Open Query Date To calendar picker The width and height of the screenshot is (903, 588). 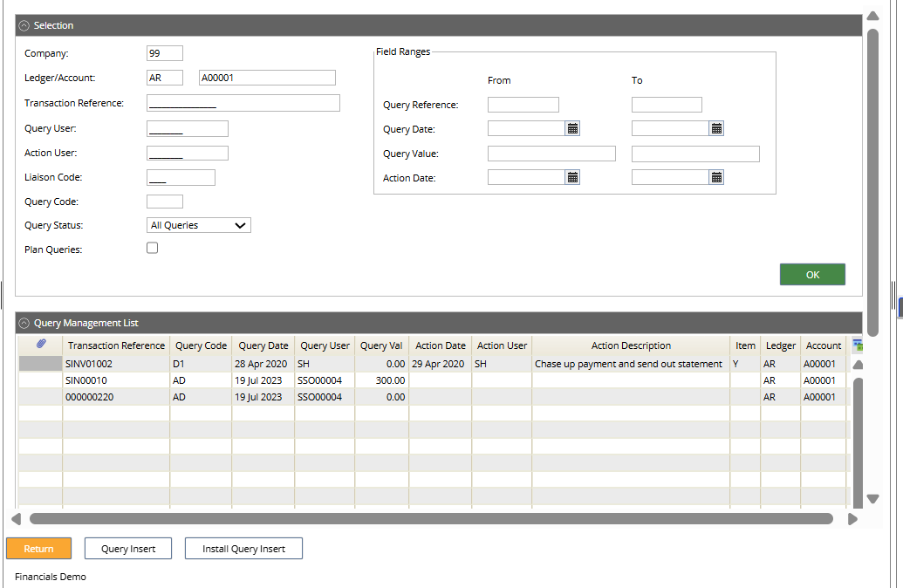(x=716, y=128)
